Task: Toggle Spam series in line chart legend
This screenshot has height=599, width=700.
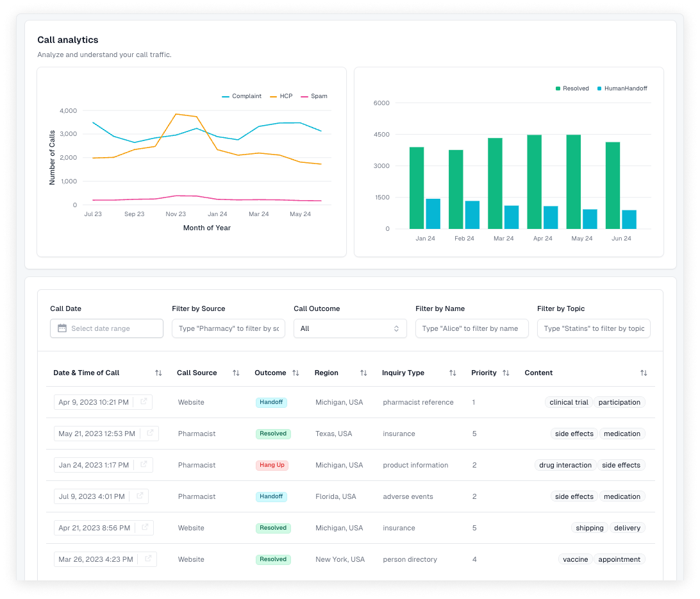Action: (314, 96)
